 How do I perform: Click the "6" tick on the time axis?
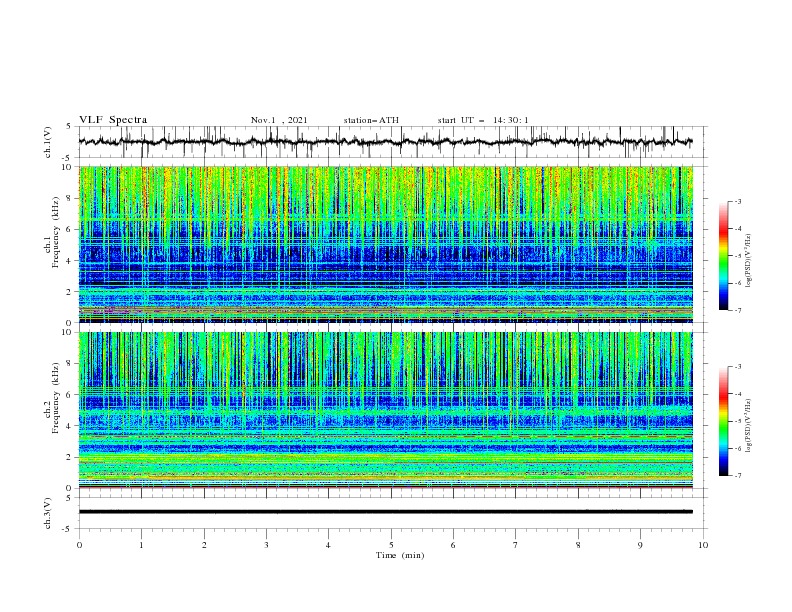pyautogui.click(x=453, y=545)
